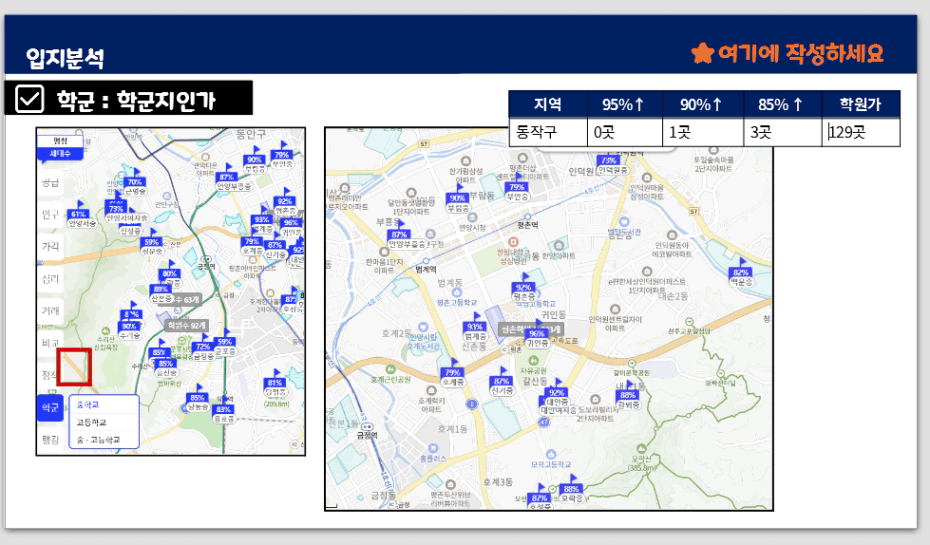Click the 모락산 mountain peak marker

(x=641, y=455)
